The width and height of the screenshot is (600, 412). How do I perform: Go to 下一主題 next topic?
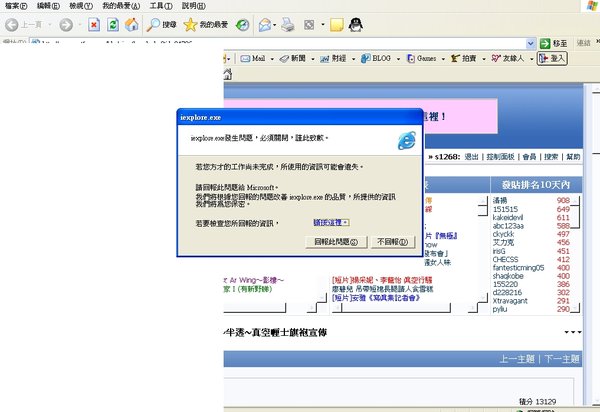pos(562,359)
